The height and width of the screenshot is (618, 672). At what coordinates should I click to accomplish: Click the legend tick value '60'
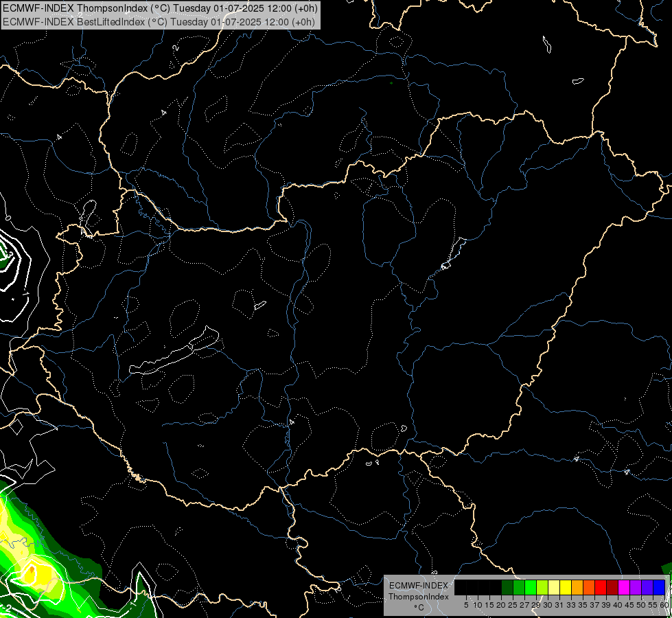(x=664, y=605)
